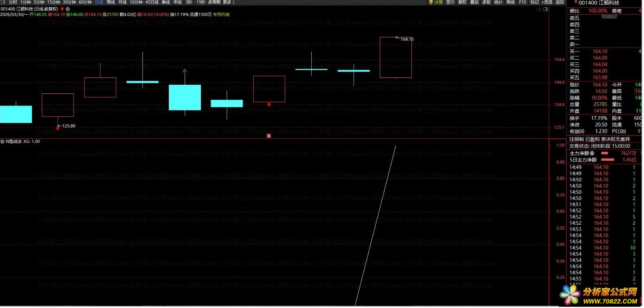Click the diamond icon above the chart
644x308 pixels.
[x=539, y=9]
